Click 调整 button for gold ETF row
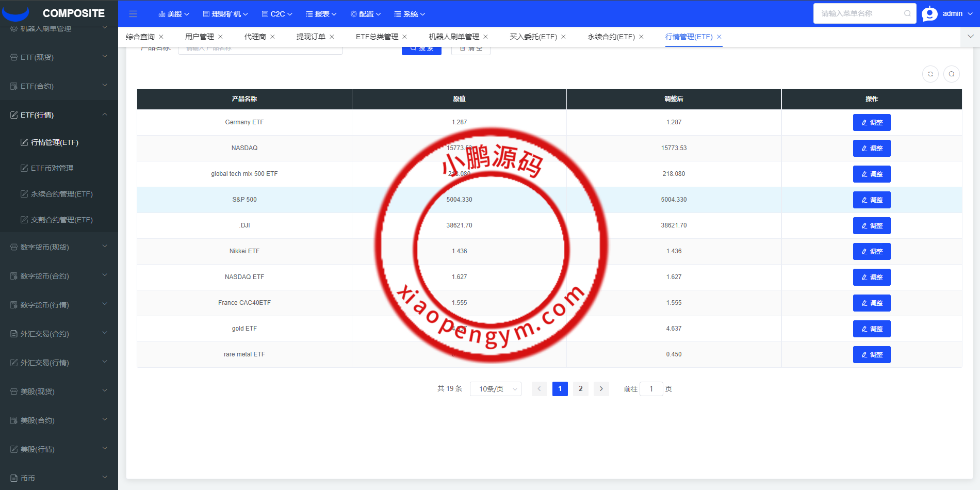980x490 pixels. [x=871, y=329]
